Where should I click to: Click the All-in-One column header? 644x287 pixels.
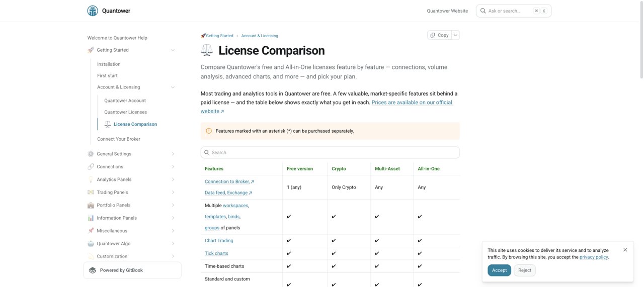click(x=429, y=168)
